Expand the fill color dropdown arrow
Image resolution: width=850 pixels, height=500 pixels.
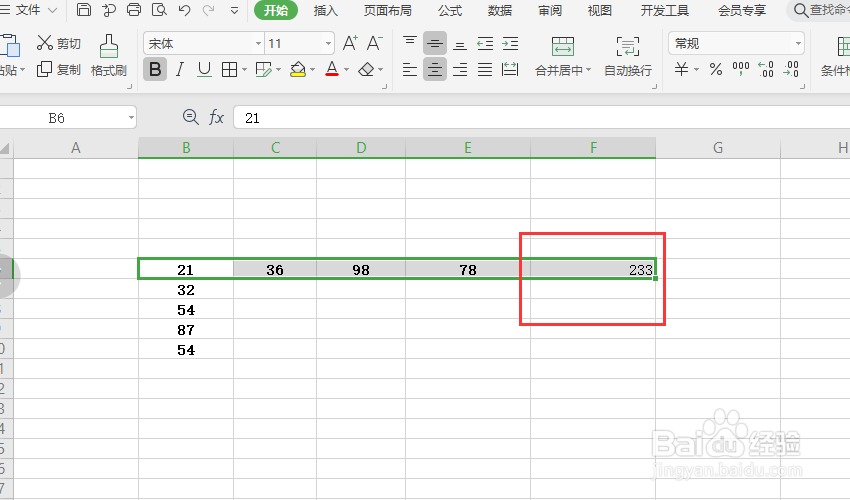point(313,70)
